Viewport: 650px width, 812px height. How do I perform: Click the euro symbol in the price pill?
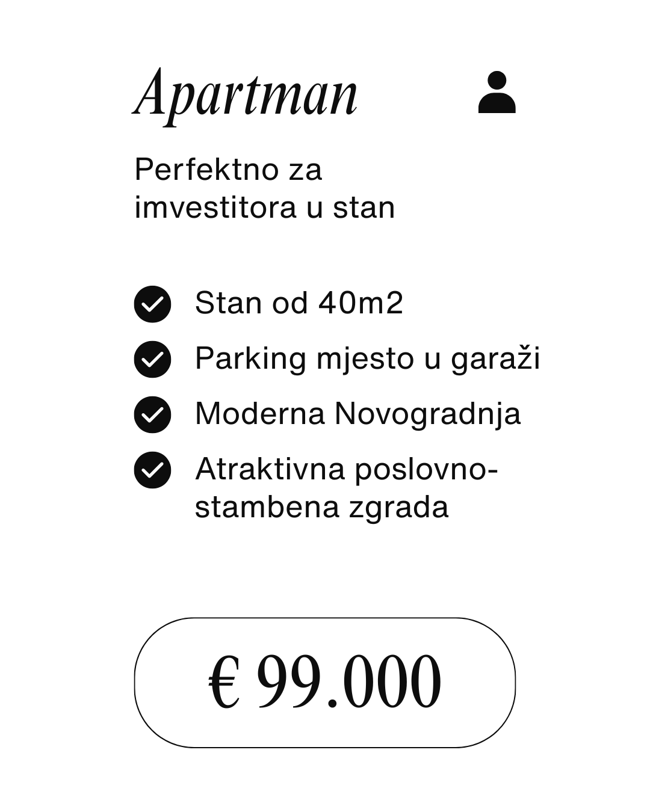click(224, 683)
